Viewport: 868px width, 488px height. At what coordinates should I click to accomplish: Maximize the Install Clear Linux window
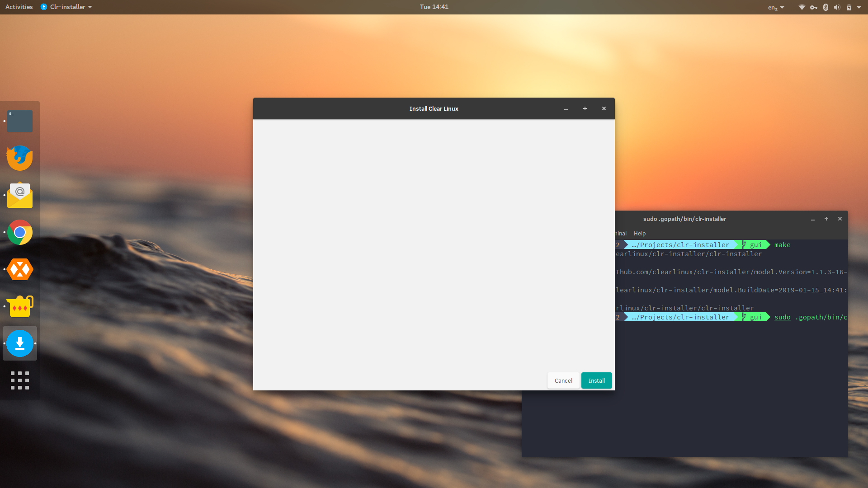[585, 108]
